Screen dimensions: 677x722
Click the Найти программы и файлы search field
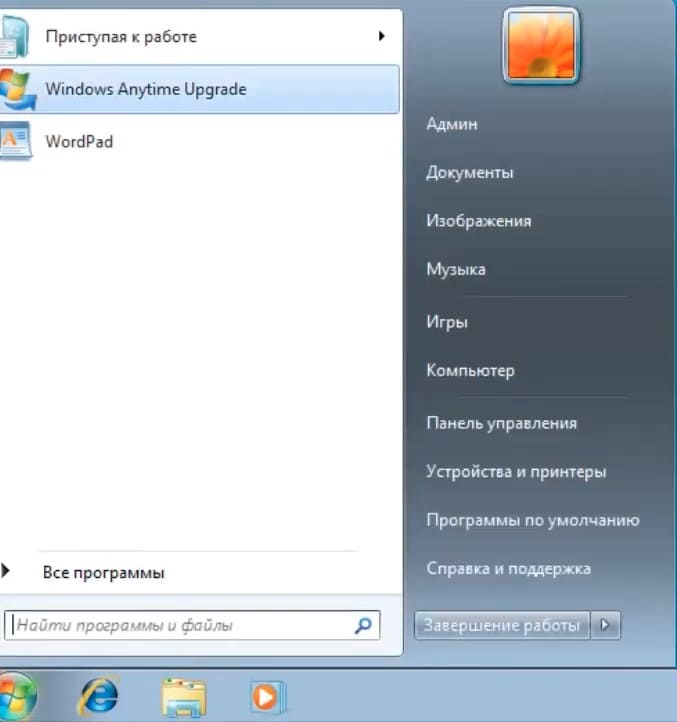click(180, 626)
